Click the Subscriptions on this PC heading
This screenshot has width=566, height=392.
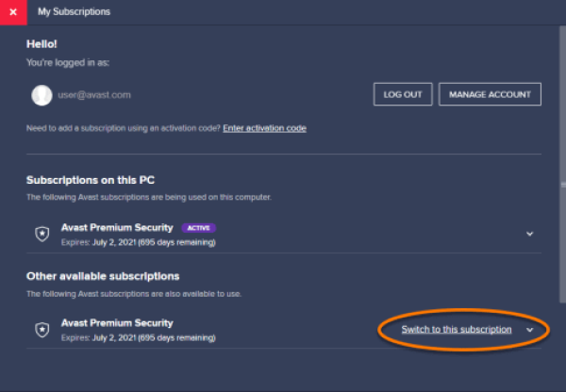pos(91,180)
